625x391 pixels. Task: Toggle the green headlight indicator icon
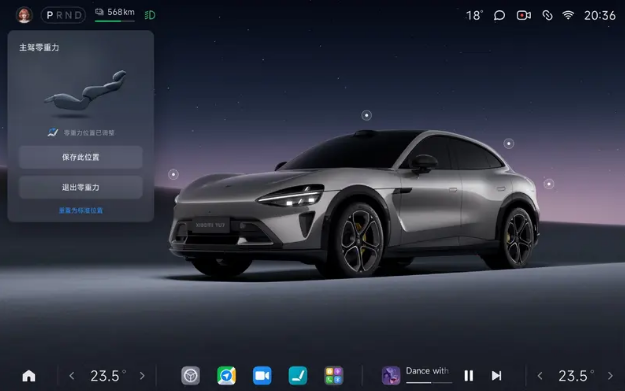pos(150,15)
